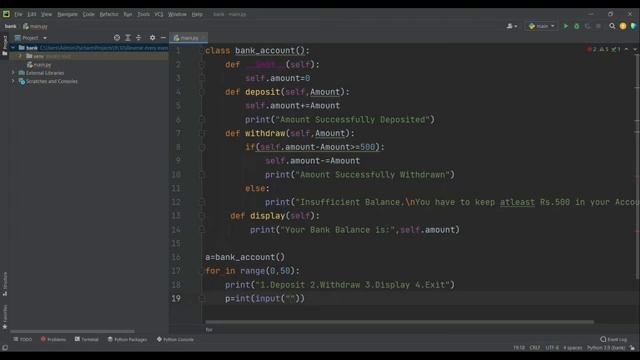Screen dimensions: 640x360
Task: Open the Project view dropdown
Action: click(31, 38)
